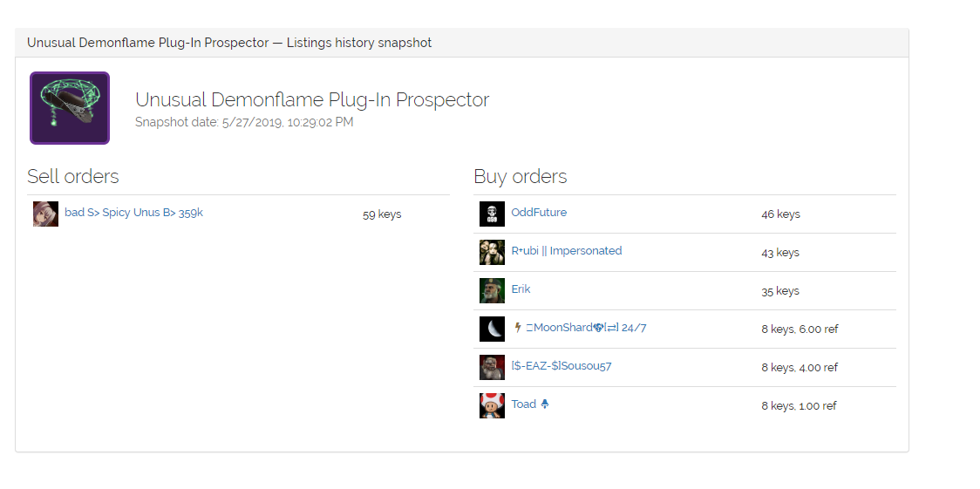Go to the Toad profile link
This screenshot has height=489, width=980.
point(524,404)
